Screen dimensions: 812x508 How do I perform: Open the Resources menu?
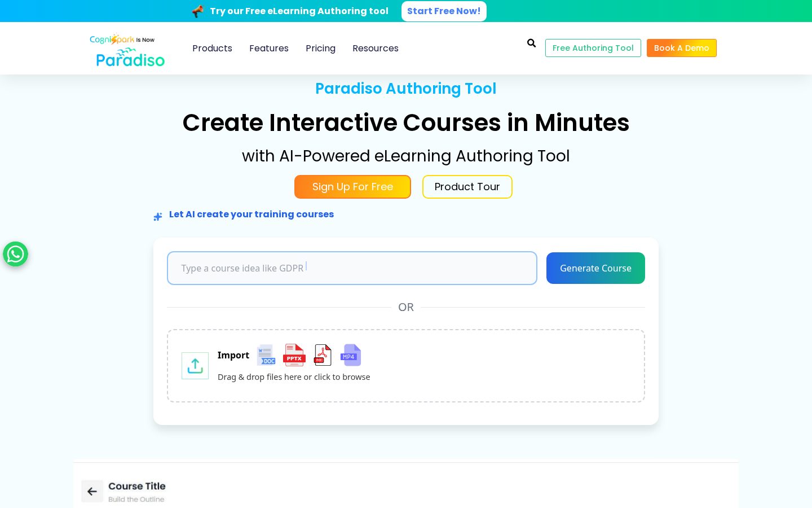coord(376,49)
